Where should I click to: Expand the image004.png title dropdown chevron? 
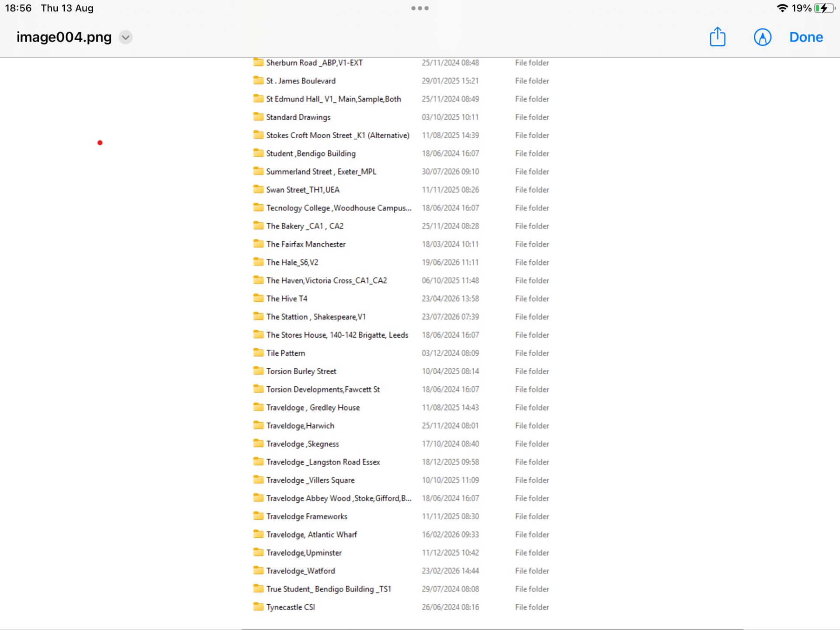[x=126, y=37]
